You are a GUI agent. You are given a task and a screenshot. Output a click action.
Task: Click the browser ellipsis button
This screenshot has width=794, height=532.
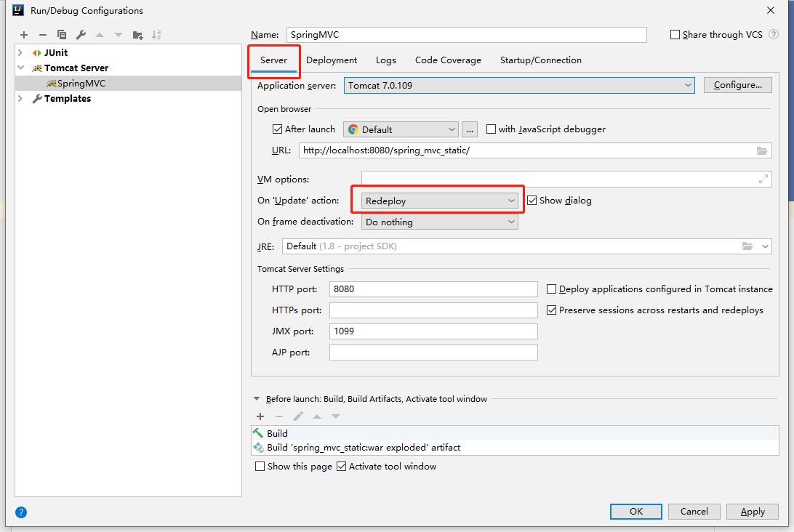tap(470, 129)
